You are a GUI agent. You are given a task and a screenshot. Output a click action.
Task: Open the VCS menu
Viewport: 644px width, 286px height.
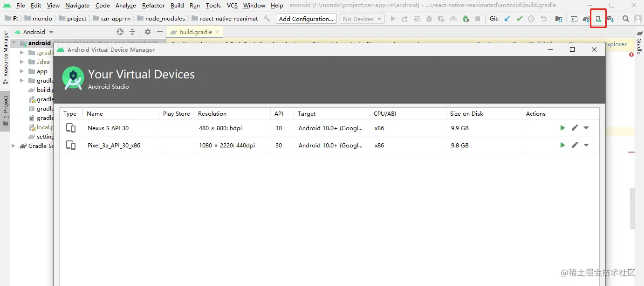[x=232, y=6]
